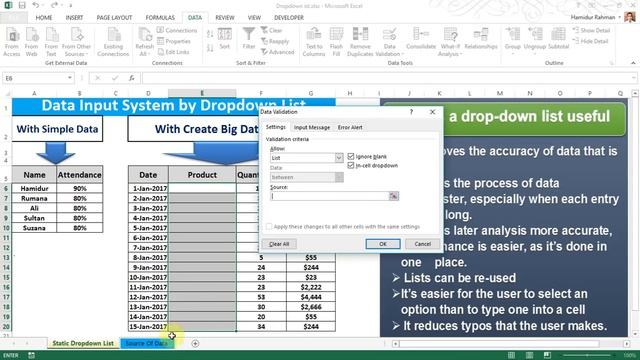Screen dimensions: 640x360
Task: Open the Data Validation ribbon dropdown
Action: pos(389,50)
